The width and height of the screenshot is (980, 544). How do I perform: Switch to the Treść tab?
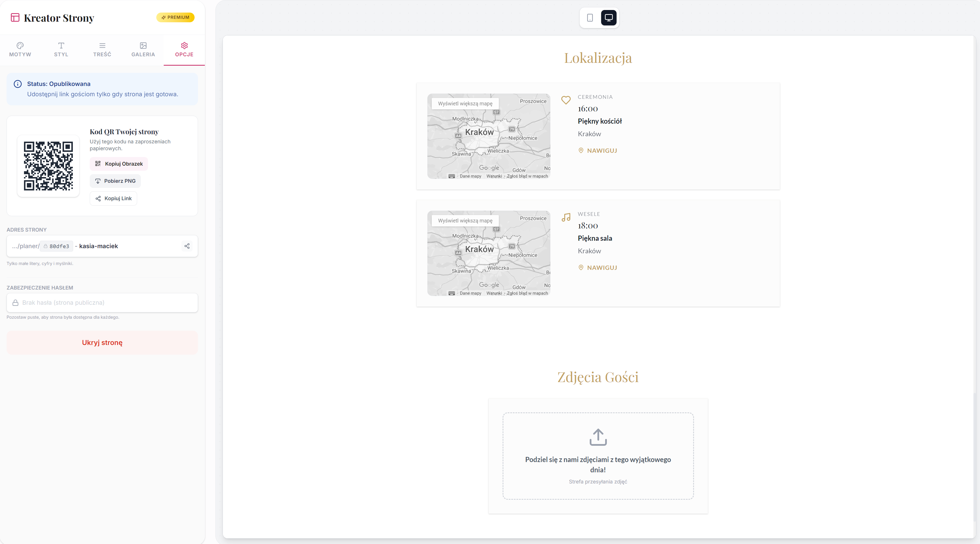102,50
